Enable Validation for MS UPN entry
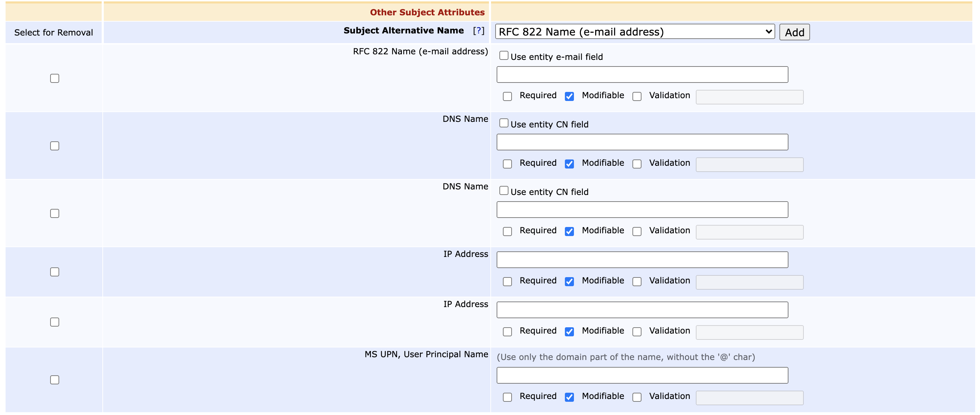Viewport: 980px width, 415px height. [637, 397]
